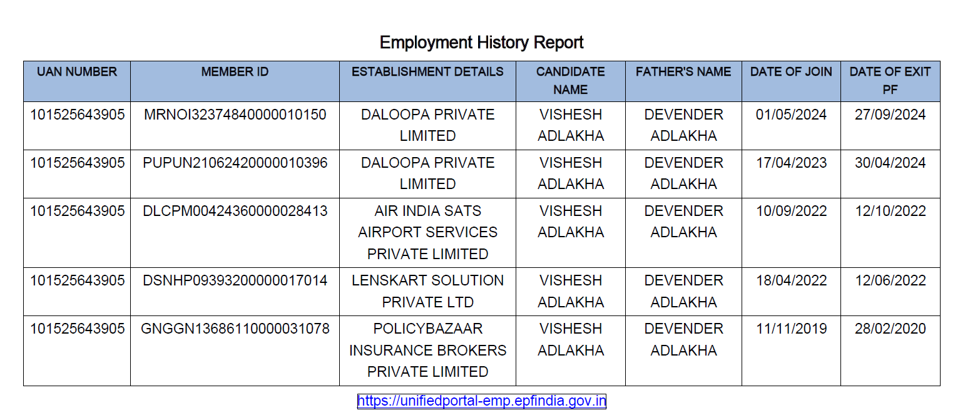This screenshot has height=420, width=980.
Task: Click the Employment History Report title
Action: click(x=481, y=43)
